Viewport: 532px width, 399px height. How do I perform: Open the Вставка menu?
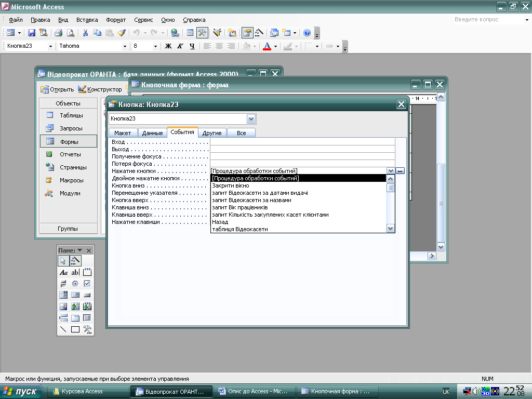coord(87,20)
